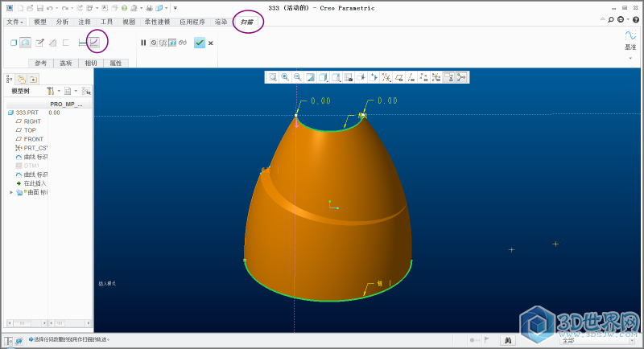Open the customize quick access toolbar dropdown

pyautogui.click(x=175, y=8)
